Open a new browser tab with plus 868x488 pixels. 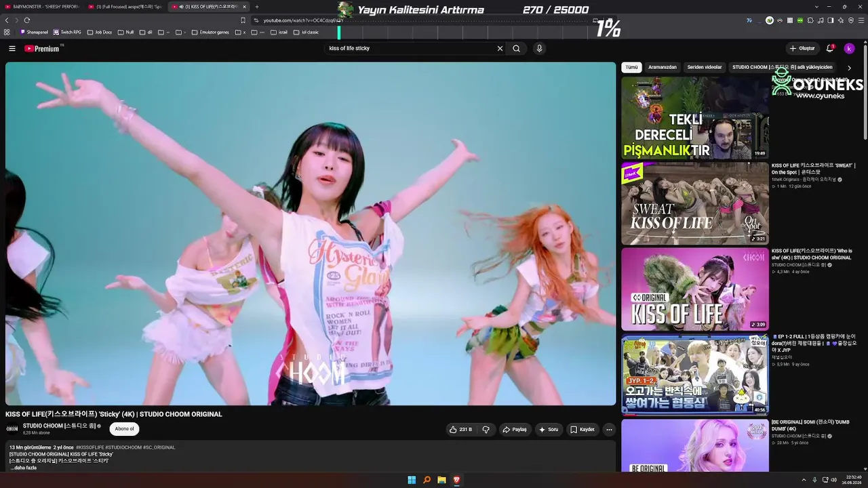(257, 7)
